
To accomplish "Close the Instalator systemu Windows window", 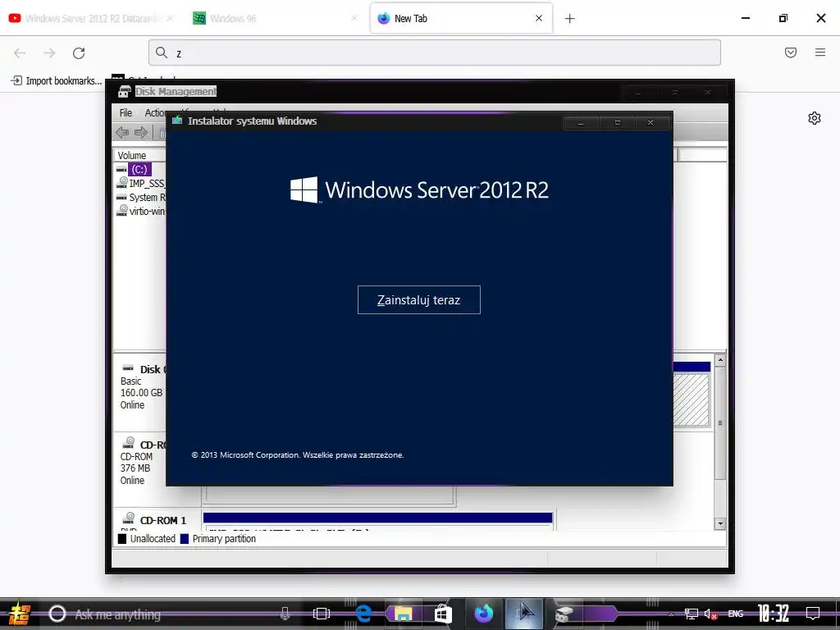I will 651,123.
